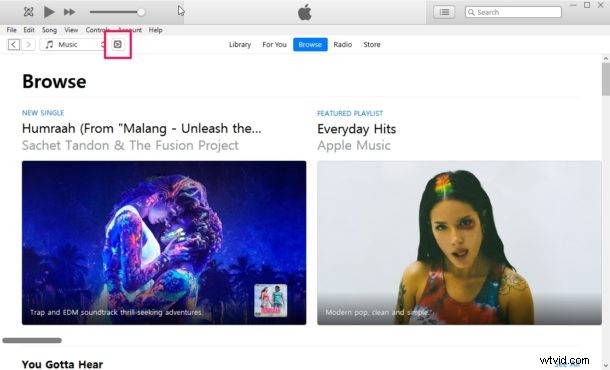
Task: Select the Browse tab
Action: pyautogui.click(x=310, y=44)
